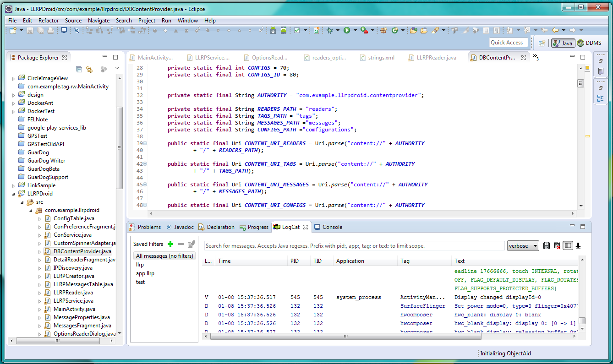
Task: Switch to the Console tab
Action: point(328,227)
